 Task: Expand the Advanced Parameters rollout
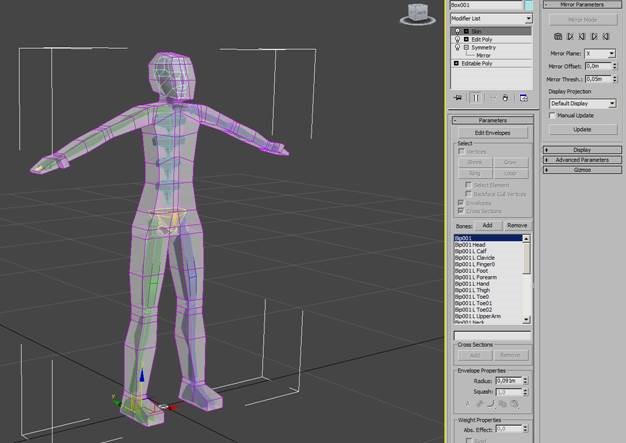coord(582,160)
